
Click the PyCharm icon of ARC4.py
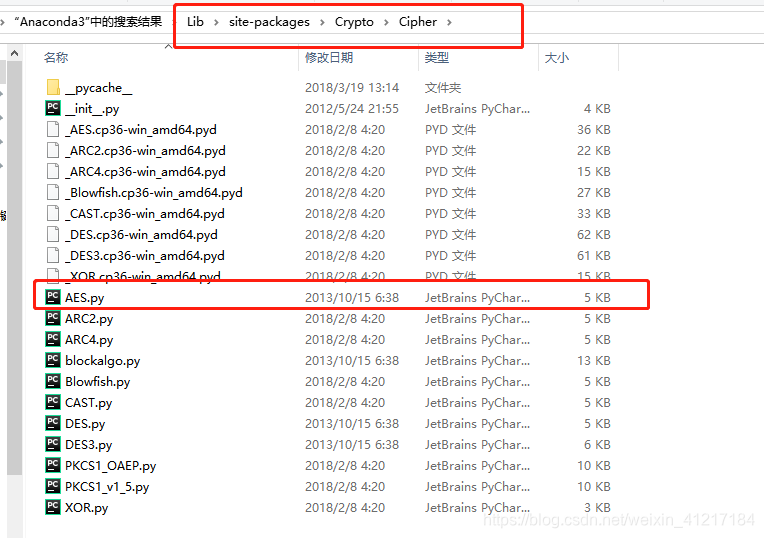[53, 339]
